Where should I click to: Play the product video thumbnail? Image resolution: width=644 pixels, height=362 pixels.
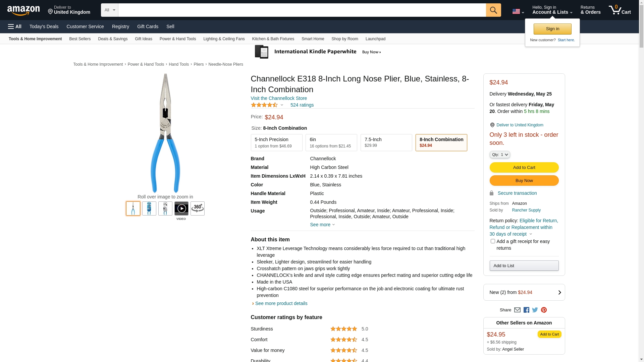(x=181, y=208)
